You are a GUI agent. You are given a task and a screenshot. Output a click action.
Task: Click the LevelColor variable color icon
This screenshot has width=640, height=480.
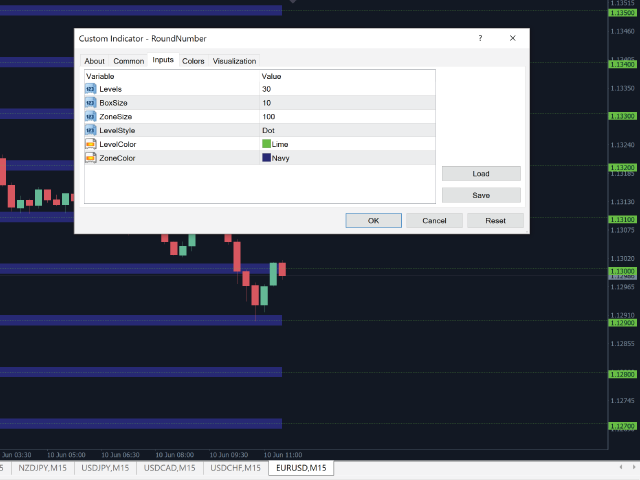coord(90,144)
